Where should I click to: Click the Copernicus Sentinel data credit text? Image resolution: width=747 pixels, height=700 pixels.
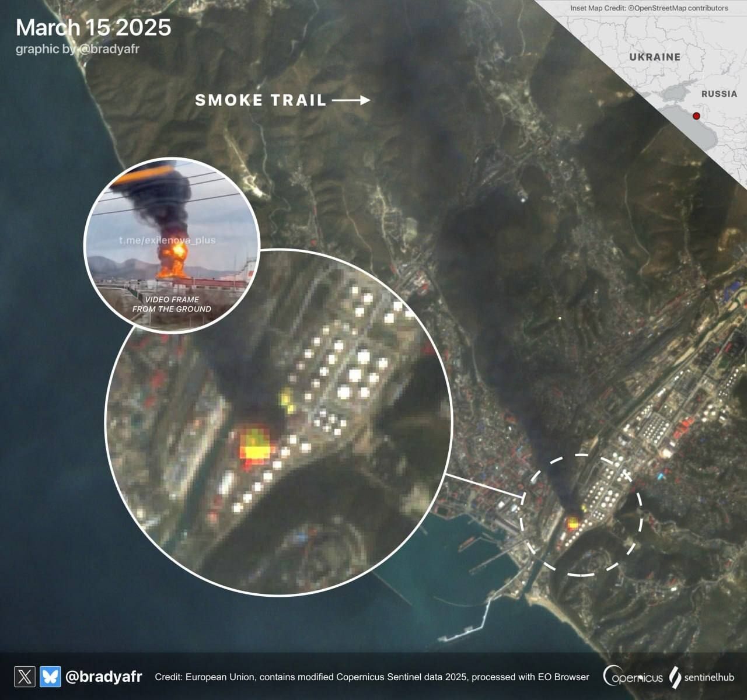[x=372, y=677]
